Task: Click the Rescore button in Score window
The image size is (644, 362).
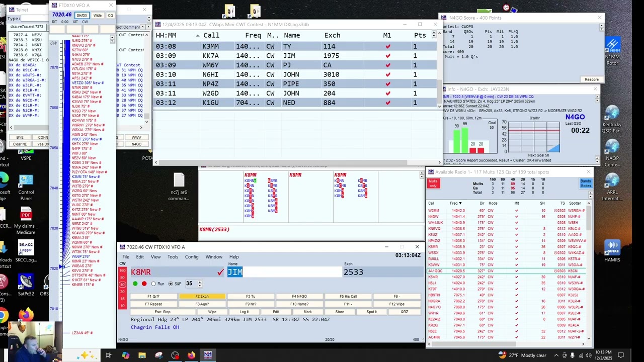Action: tap(592, 79)
